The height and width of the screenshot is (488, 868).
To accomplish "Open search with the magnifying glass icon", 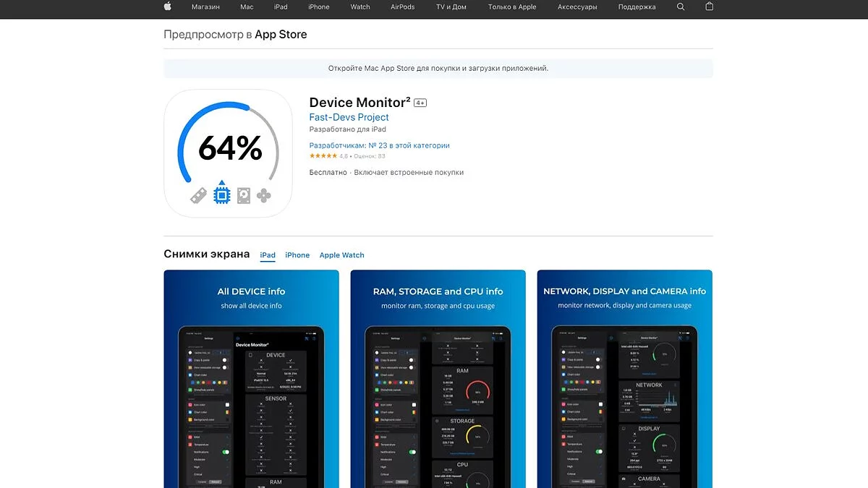I will pos(680,7).
